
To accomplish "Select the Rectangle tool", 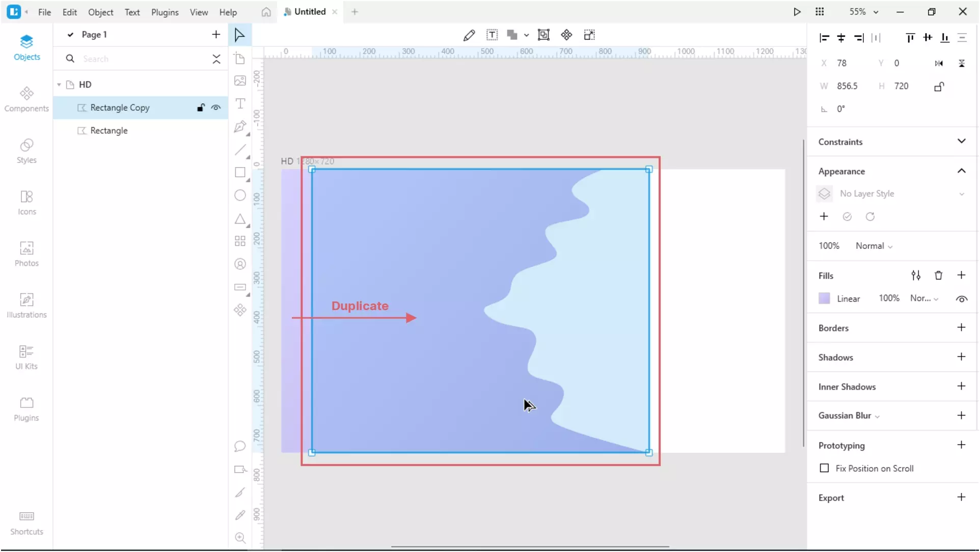I will (240, 173).
